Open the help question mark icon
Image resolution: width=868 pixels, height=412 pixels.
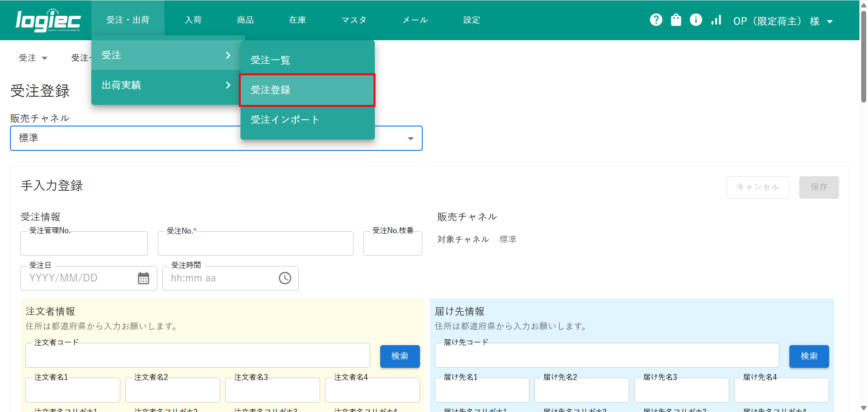point(656,20)
